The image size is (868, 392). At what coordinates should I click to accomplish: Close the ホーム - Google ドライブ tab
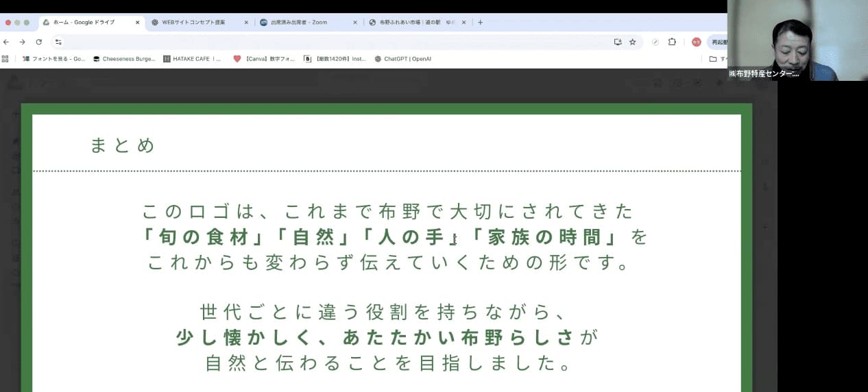137,23
